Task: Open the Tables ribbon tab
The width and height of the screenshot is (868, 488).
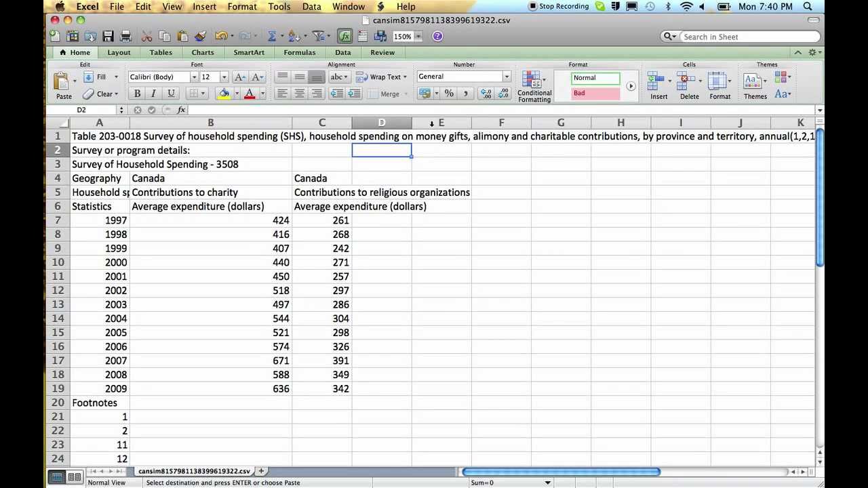Action: pyautogui.click(x=161, y=52)
